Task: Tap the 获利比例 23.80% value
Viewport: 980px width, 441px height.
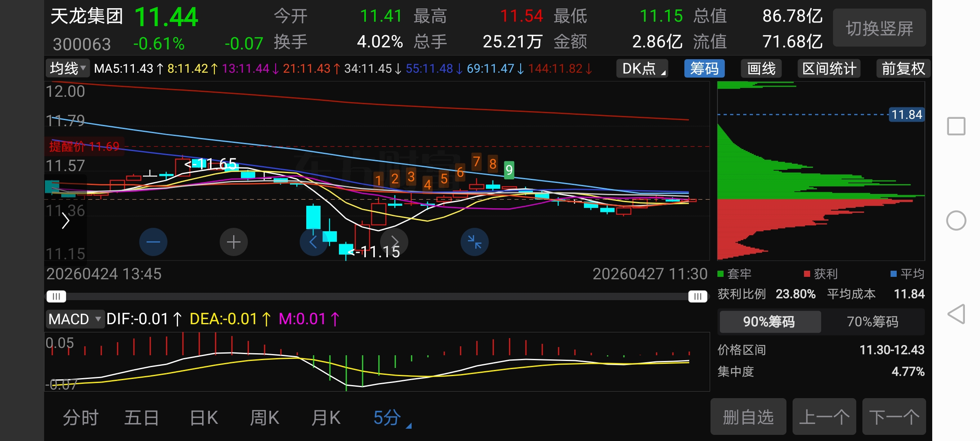Action: click(795, 294)
